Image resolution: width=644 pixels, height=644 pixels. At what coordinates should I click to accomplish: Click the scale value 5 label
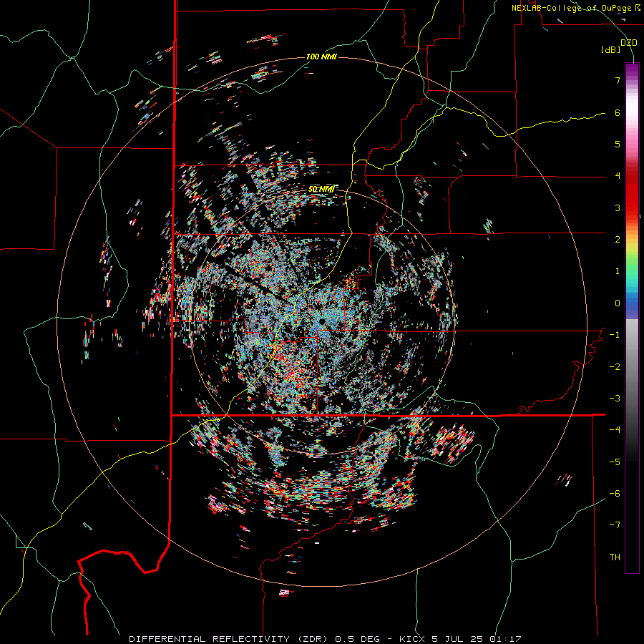click(618, 144)
